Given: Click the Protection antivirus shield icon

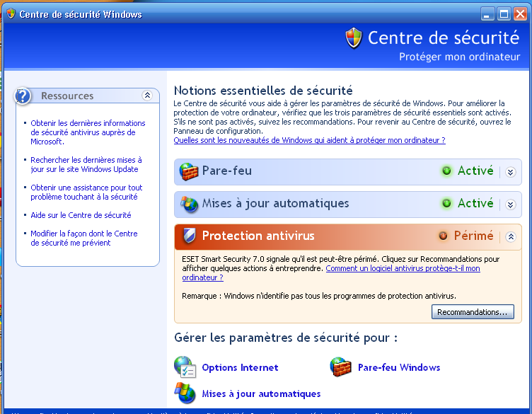Looking at the screenshot, I should [189, 236].
